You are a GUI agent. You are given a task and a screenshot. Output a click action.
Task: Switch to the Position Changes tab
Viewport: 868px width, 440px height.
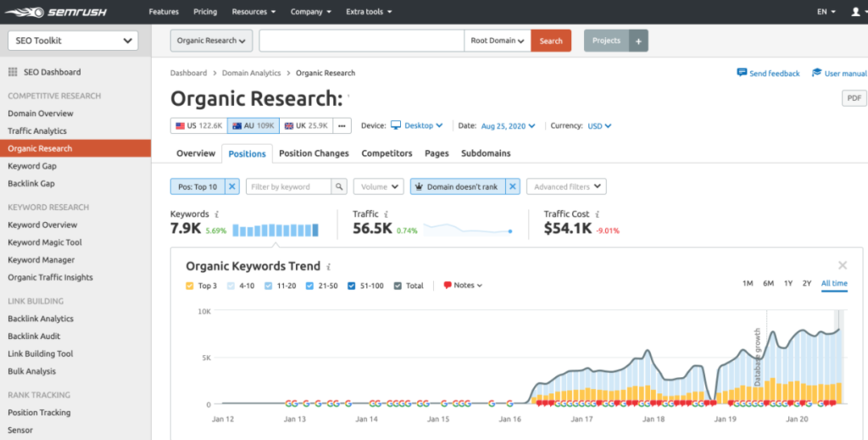(314, 153)
